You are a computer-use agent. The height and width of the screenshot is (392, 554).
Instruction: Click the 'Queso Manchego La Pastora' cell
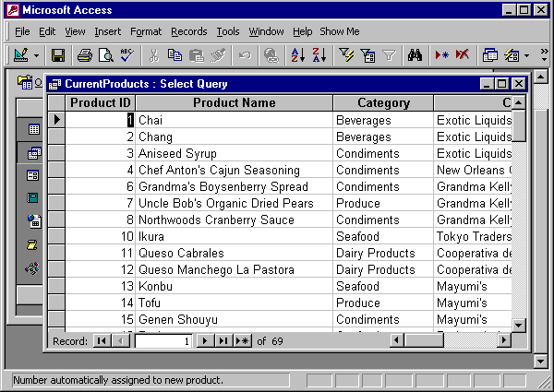[234, 269]
